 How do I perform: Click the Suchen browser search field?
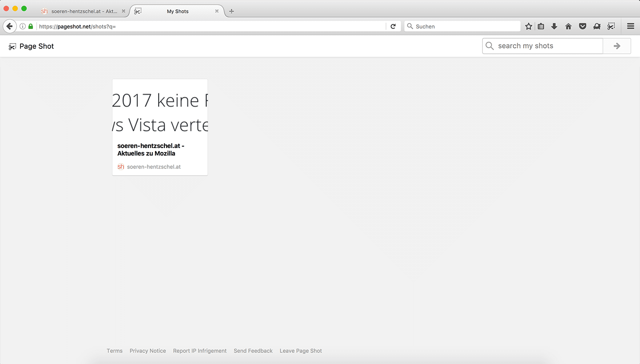point(462,26)
